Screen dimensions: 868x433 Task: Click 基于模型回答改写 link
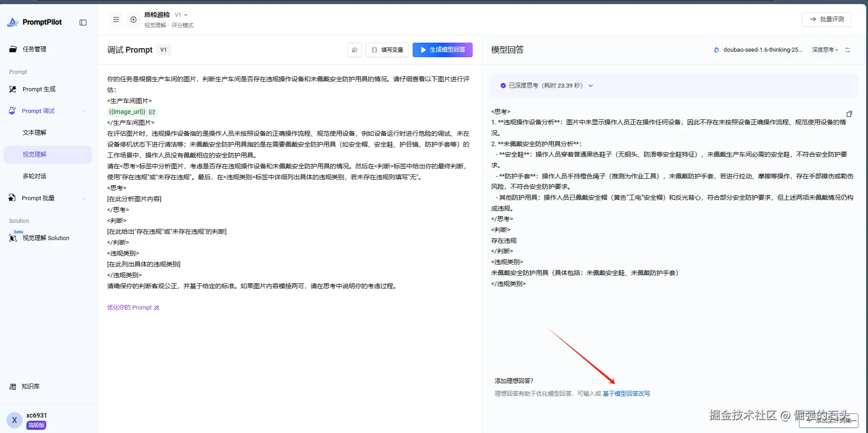[x=626, y=394]
